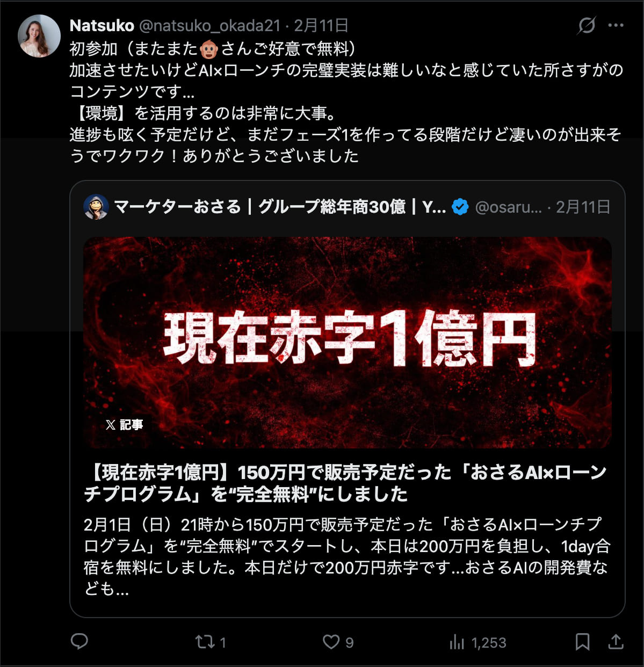
Task: View analytics via bar chart icon
Action: (457, 642)
